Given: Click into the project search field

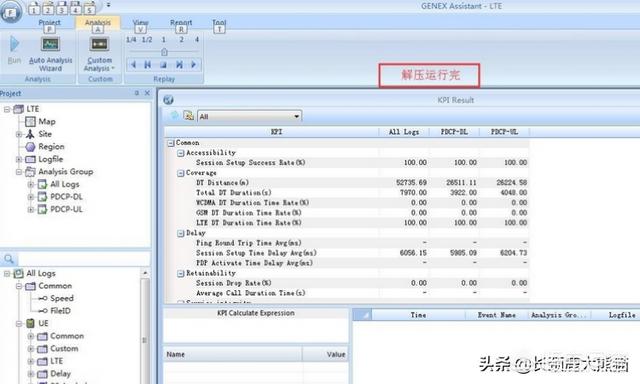Looking at the screenshot, I should (x=84, y=259).
